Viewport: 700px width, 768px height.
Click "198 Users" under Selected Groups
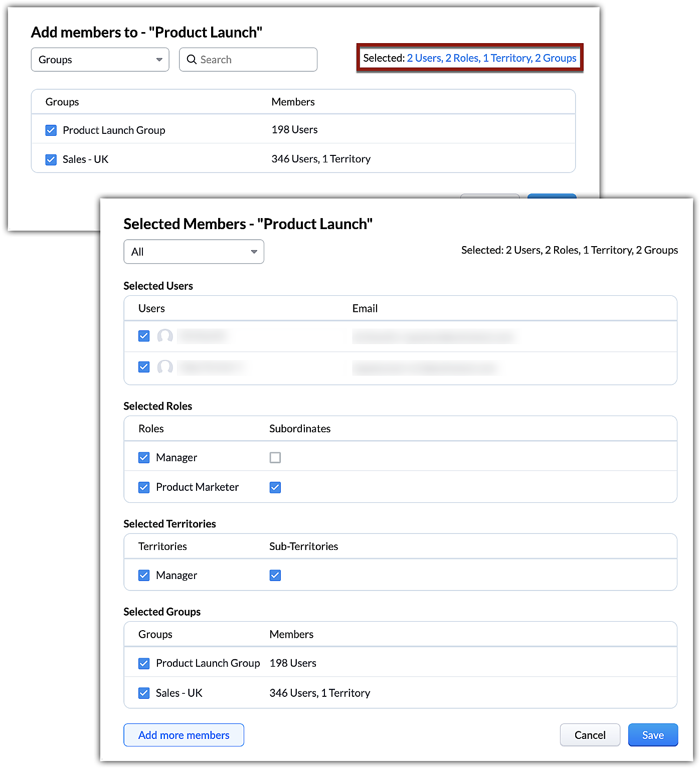click(x=293, y=663)
